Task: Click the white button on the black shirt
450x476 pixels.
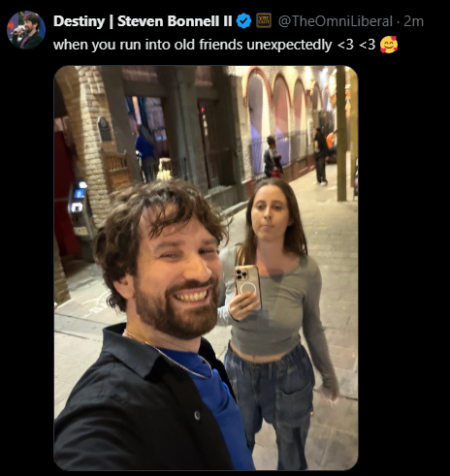Action: 197,415
